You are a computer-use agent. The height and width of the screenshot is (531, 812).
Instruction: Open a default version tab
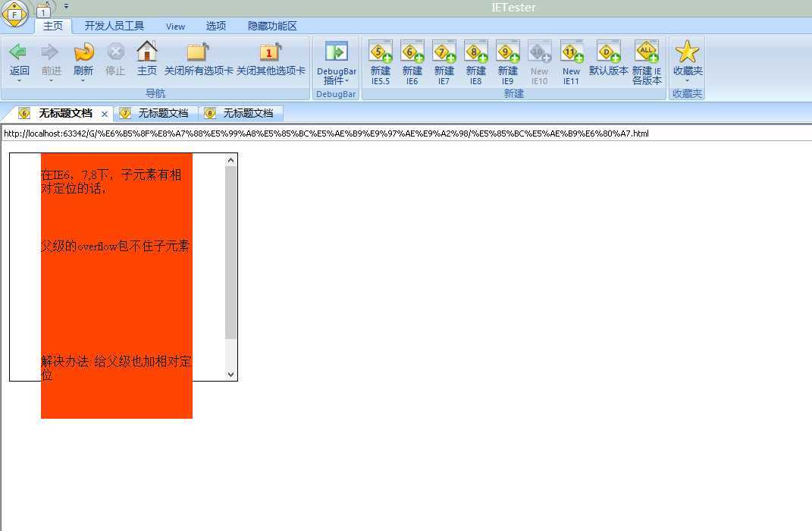tap(609, 52)
